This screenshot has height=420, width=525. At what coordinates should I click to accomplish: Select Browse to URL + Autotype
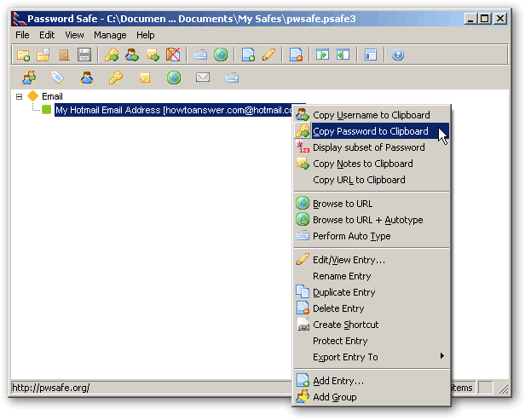coord(372,220)
